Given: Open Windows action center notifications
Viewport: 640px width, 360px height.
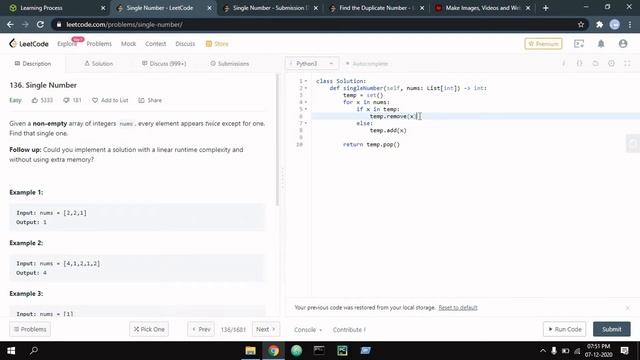Looking at the screenshot, I should coord(624,351).
